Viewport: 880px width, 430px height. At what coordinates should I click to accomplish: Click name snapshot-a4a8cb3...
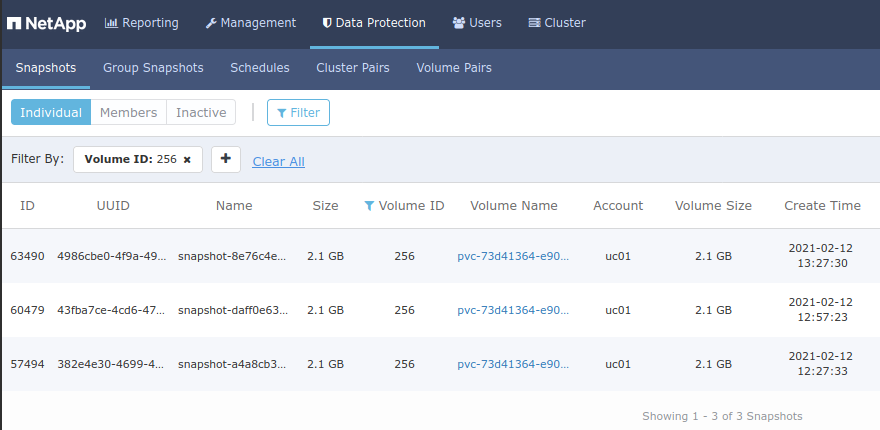[x=232, y=364]
